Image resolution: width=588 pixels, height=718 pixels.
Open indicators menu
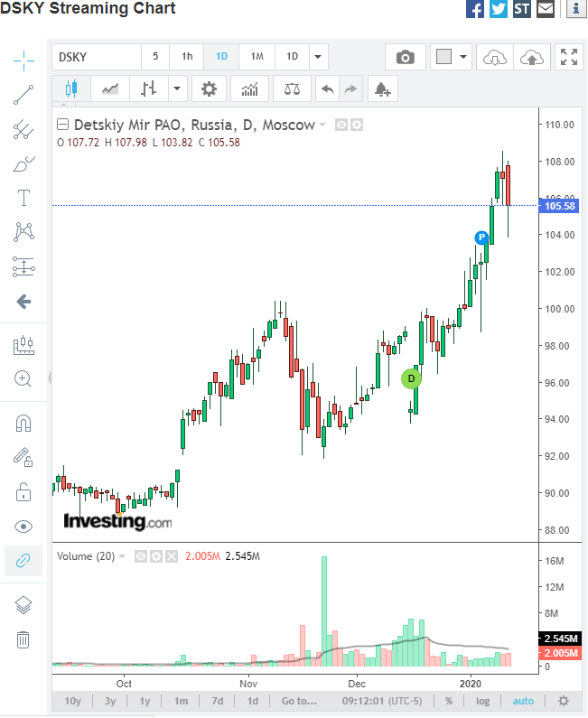(x=249, y=89)
